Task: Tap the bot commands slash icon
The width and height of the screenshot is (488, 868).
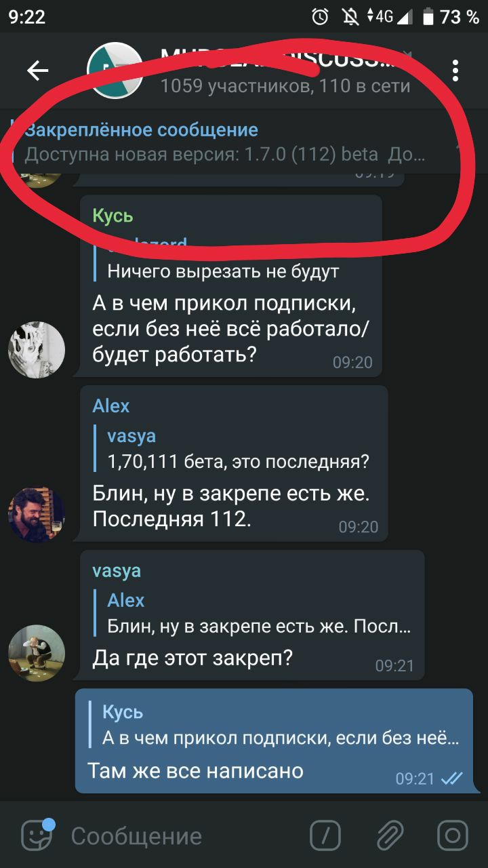Action: 325,835
